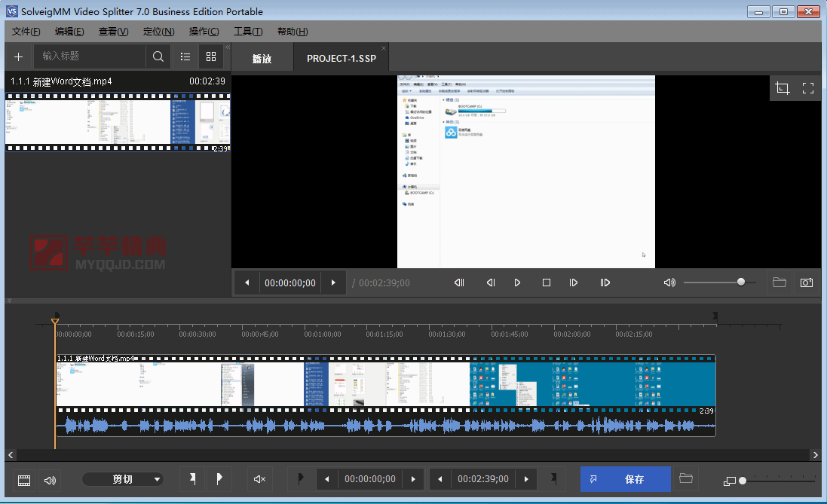Jump to previous keyframe in player
Screen dimensions: 827x504
[x=459, y=283]
